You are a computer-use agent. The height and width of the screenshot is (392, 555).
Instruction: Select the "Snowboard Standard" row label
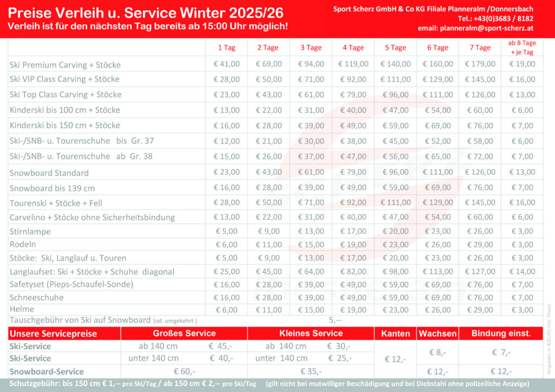tap(49, 173)
